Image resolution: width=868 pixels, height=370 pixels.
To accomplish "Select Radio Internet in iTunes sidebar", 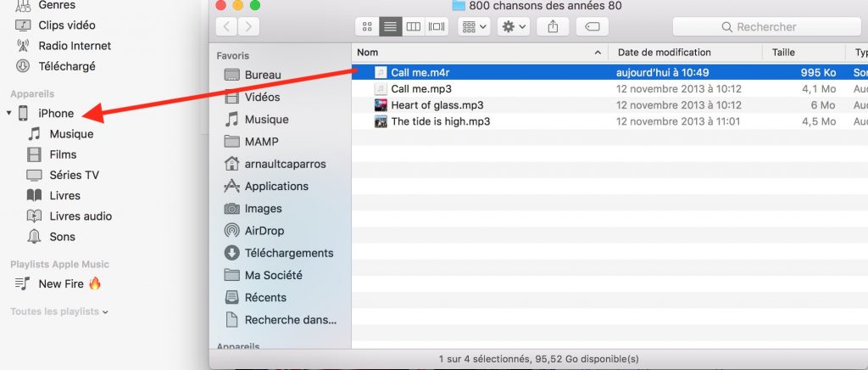I will [x=75, y=46].
